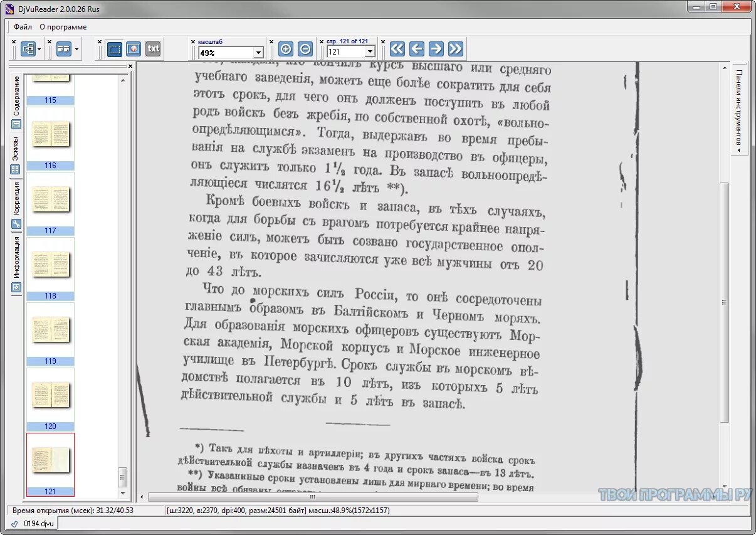Click the status bar image dimensions info
This screenshot has height=535, width=756.
278,511
